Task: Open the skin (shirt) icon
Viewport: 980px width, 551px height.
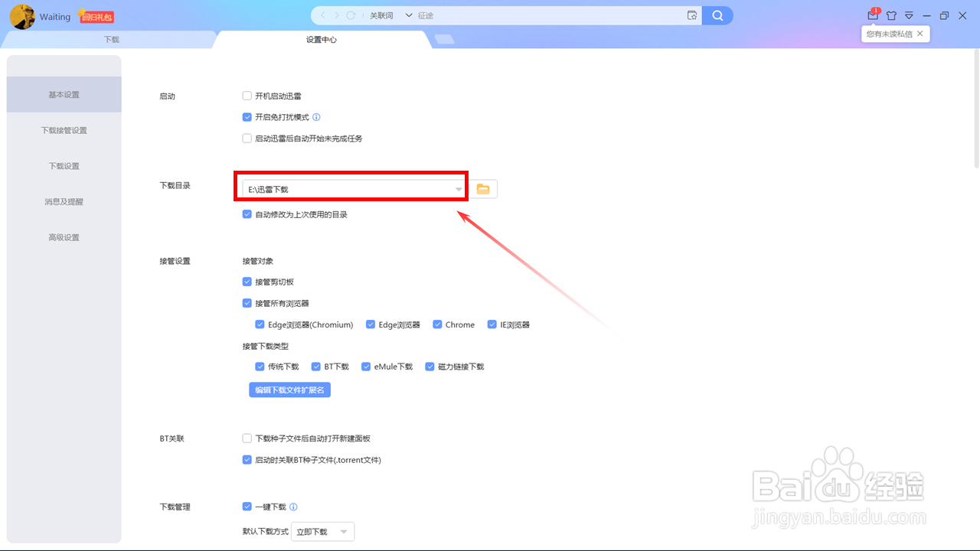Action: (x=891, y=15)
